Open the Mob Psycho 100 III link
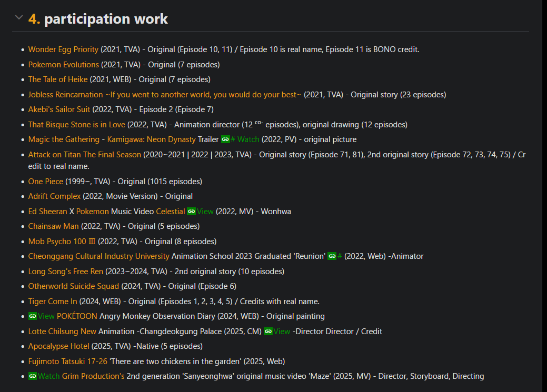The height and width of the screenshot is (392, 547). click(62, 242)
